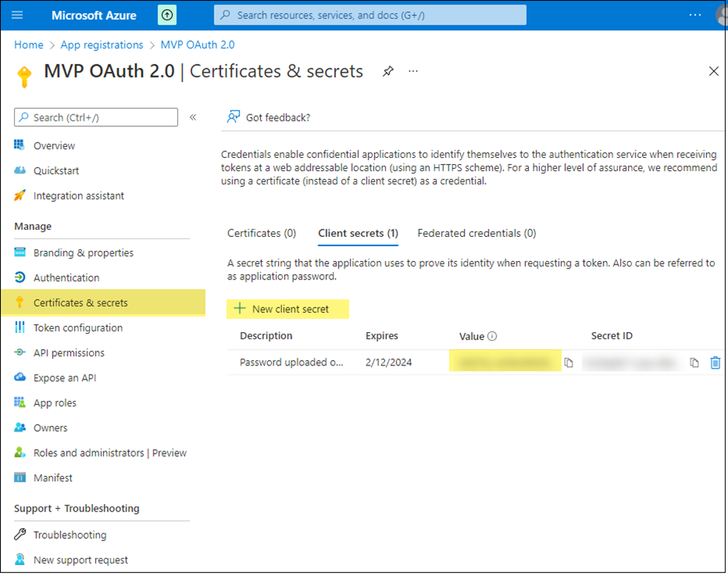Show info tooltip beside Value column
This screenshot has width=728, height=576.
click(x=492, y=336)
